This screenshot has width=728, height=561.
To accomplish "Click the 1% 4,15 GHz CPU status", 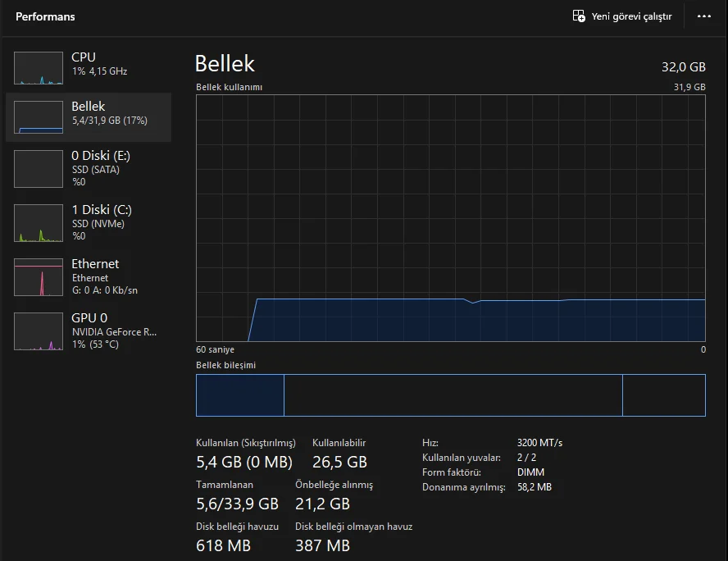I will 99,71.
